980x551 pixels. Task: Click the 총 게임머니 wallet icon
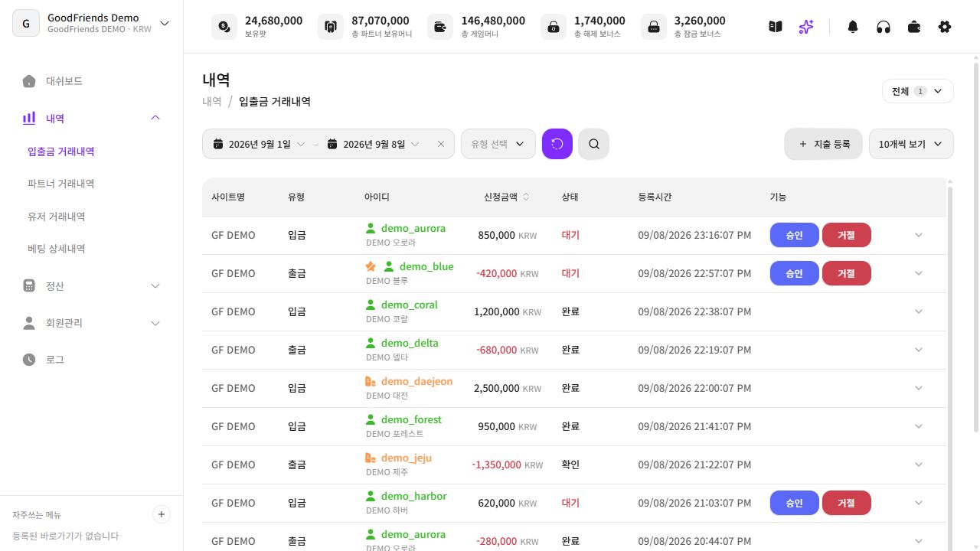click(440, 27)
